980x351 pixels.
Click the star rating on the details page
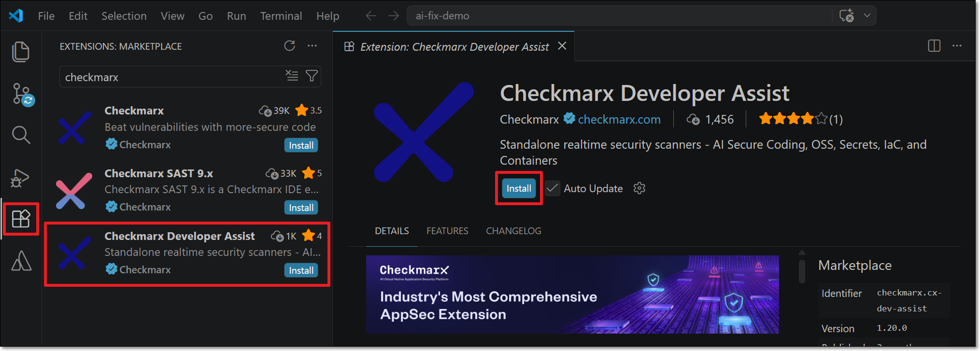coord(800,119)
